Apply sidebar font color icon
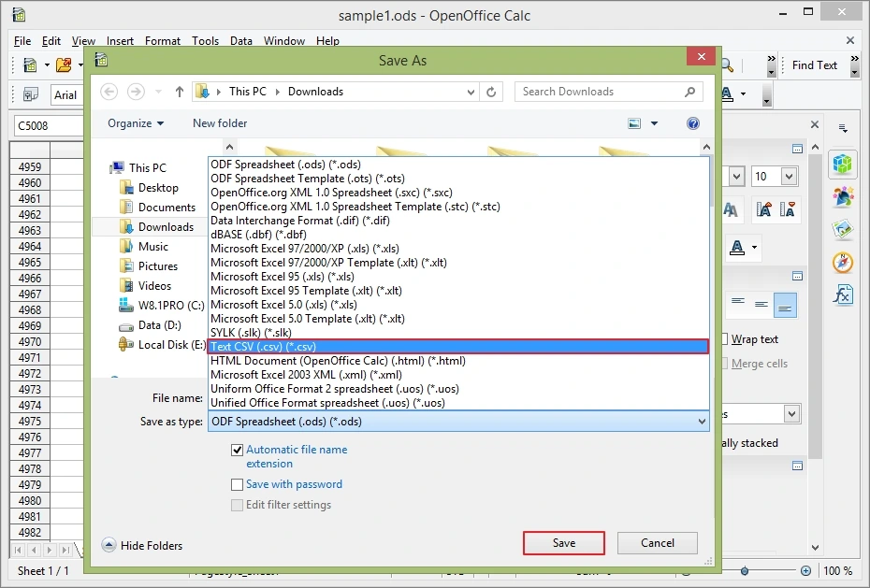870x588 pixels. [x=737, y=247]
